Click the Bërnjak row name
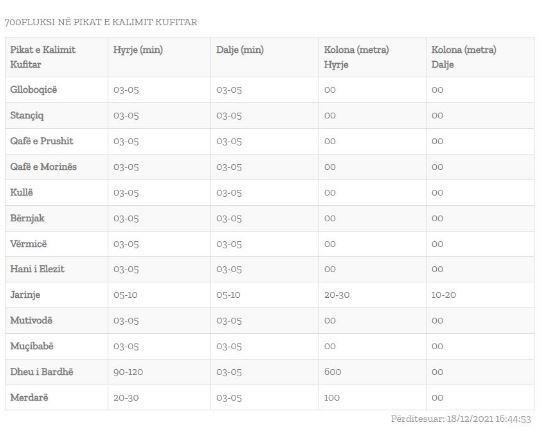Screen dimensions: 552x442 click(27, 218)
